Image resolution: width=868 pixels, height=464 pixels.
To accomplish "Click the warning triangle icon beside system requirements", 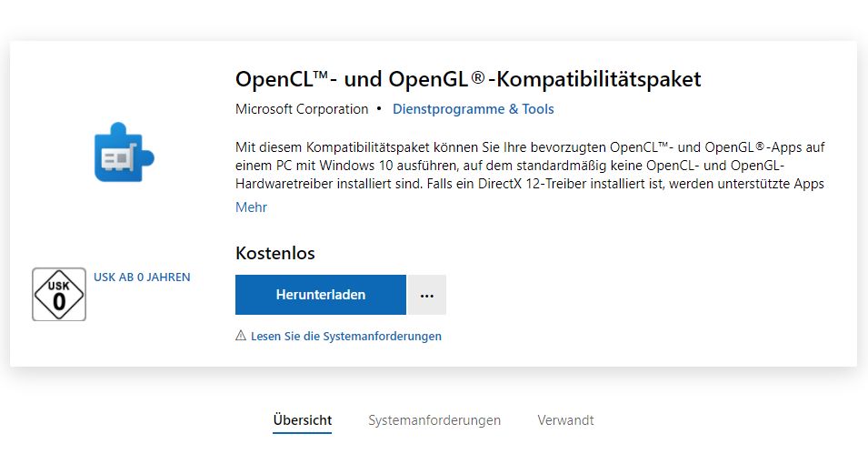I will 241,336.
